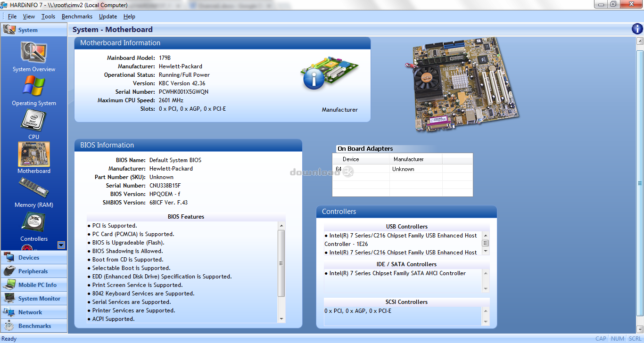Click the Peripherals category icon
The height and width of the screenshot is (343, 644).
(x=9, y=271)
